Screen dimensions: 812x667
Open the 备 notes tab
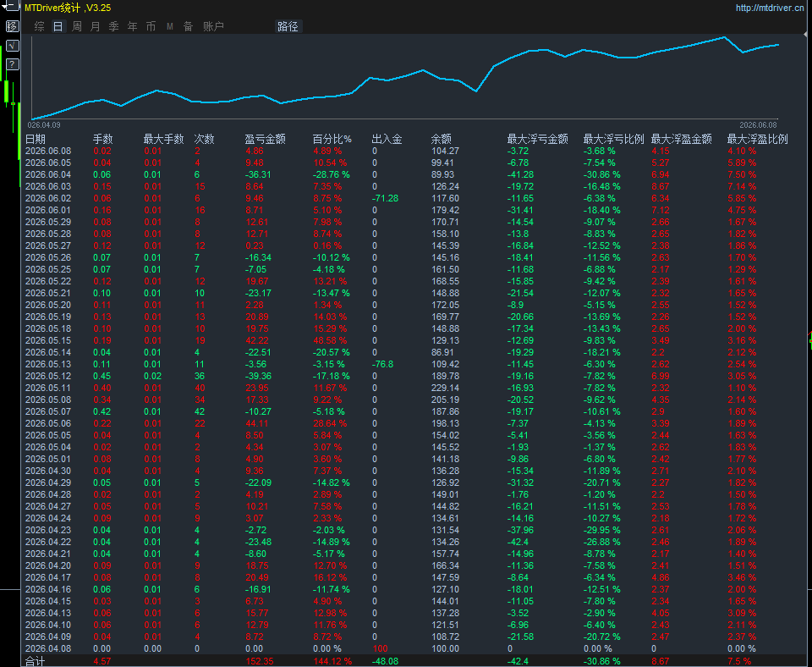(x=188, y=26)
